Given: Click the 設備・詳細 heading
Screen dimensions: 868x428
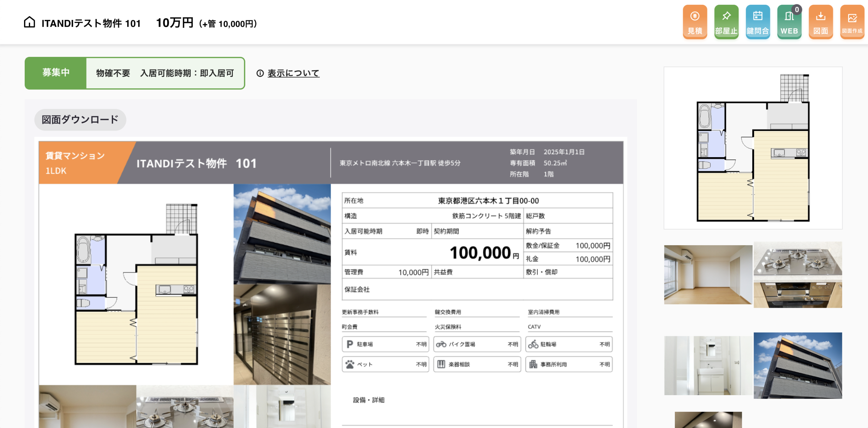Looking at the screenshot, I should (x=369, y=400).
